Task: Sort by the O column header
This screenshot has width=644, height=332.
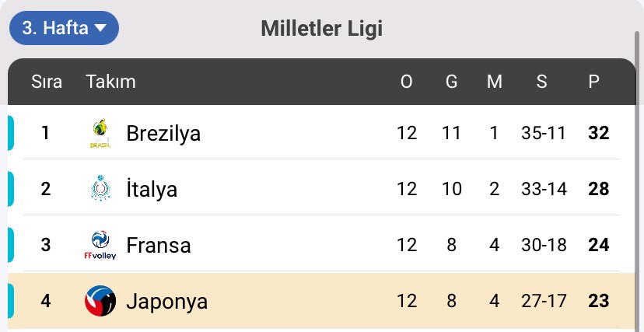Action: click(x=406, y=82)
